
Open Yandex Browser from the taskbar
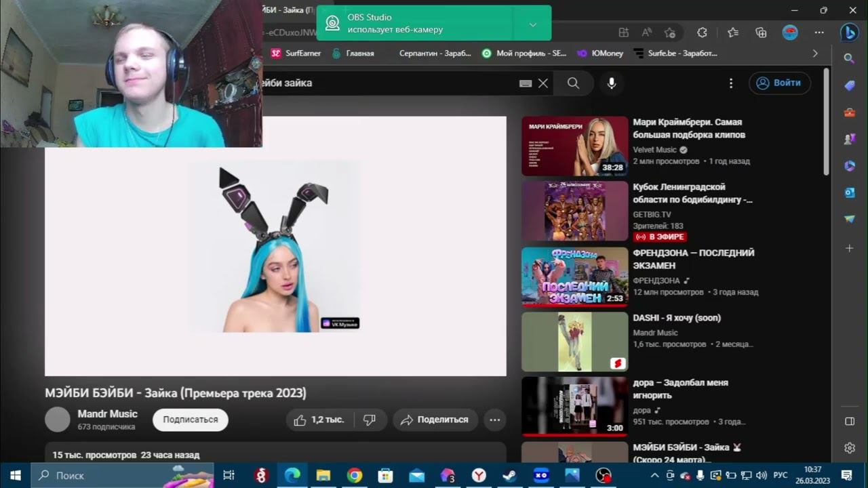[479, 476]
